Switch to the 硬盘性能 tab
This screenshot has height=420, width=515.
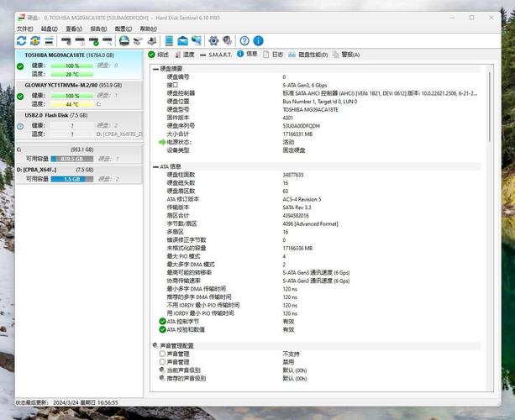point(308,55)
